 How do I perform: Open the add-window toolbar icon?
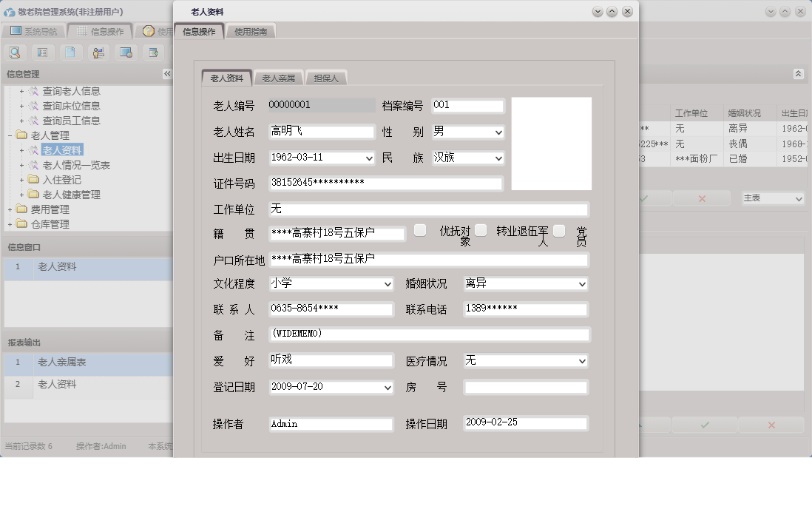(153, 53)
